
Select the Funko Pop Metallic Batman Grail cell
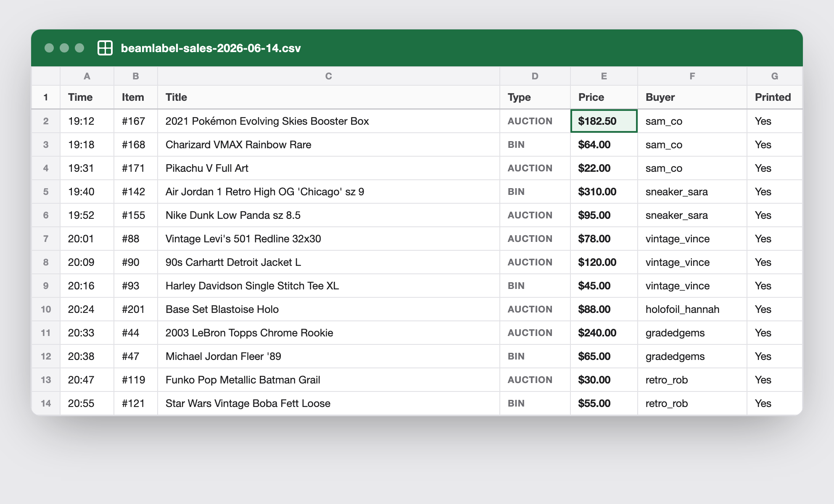(x=329, y=380)
